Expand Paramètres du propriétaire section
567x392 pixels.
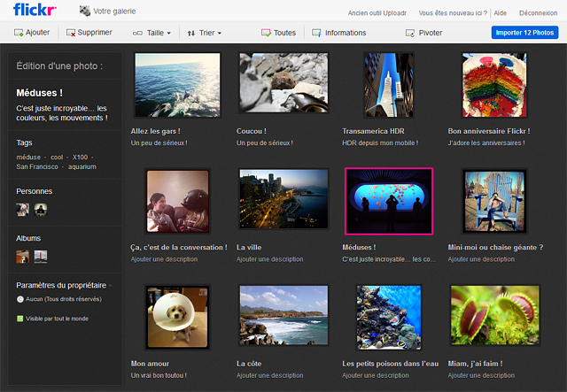[61, 285]
